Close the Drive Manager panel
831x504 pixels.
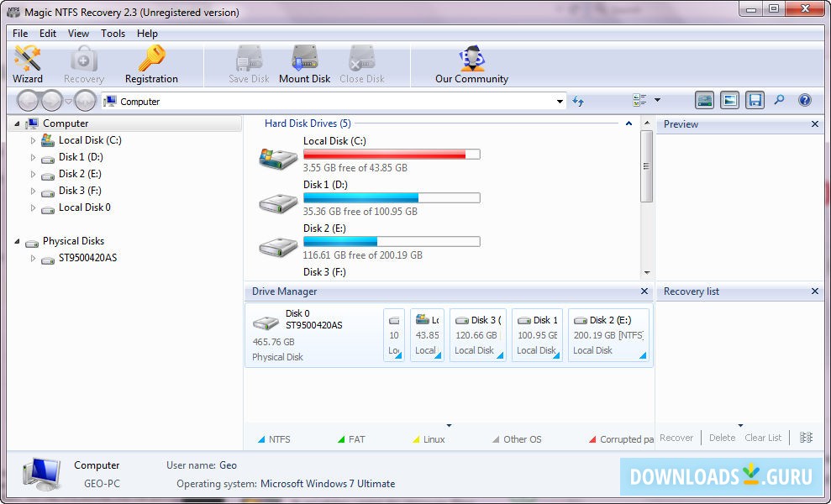point(644,291)
